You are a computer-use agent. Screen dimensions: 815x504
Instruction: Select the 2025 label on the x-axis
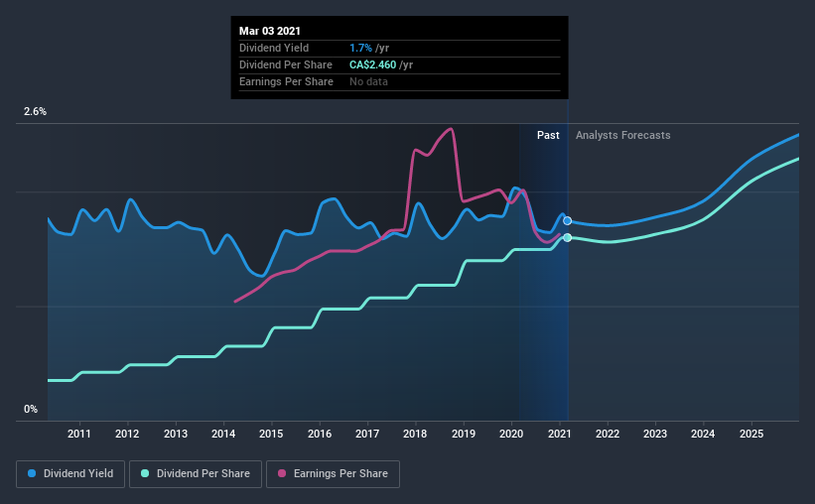pos(751,434)
